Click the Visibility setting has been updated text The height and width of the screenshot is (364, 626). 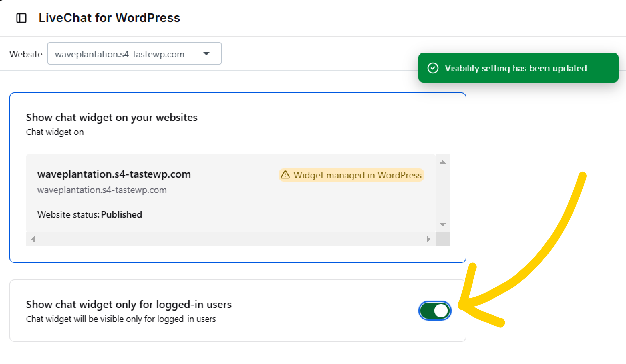click(x=515, y=68)
